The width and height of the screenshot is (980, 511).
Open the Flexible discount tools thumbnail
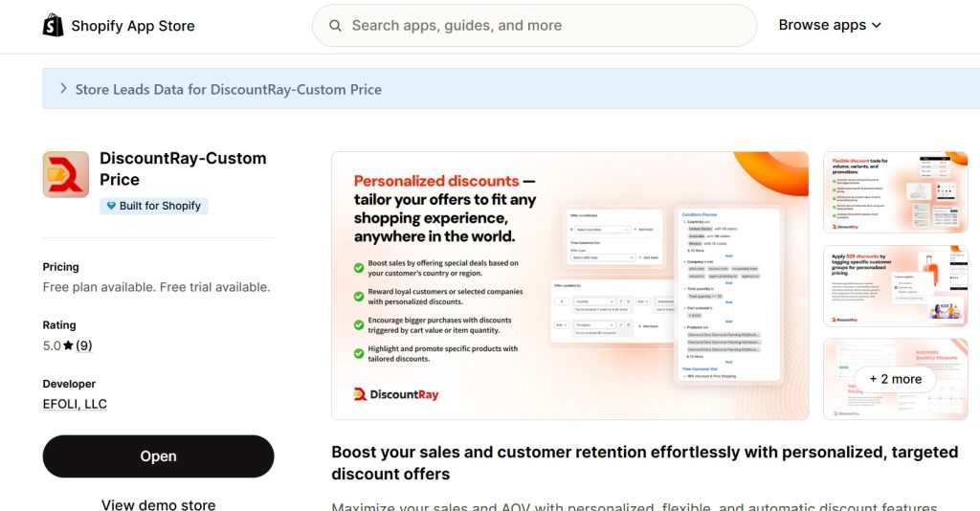[x=895, y=192]
